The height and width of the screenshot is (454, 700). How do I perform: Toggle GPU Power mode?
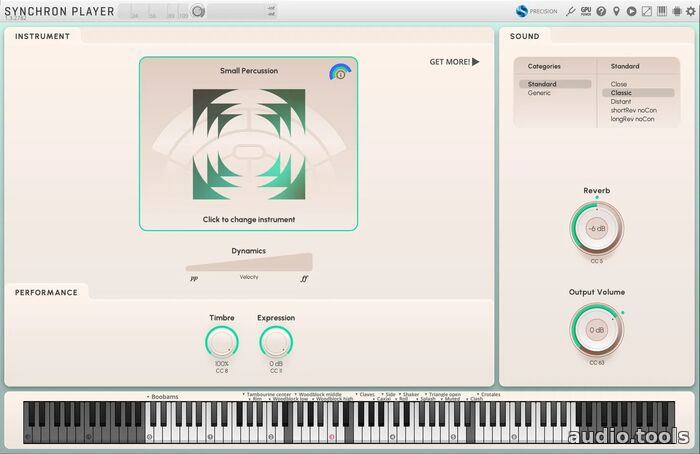[586, 11]
